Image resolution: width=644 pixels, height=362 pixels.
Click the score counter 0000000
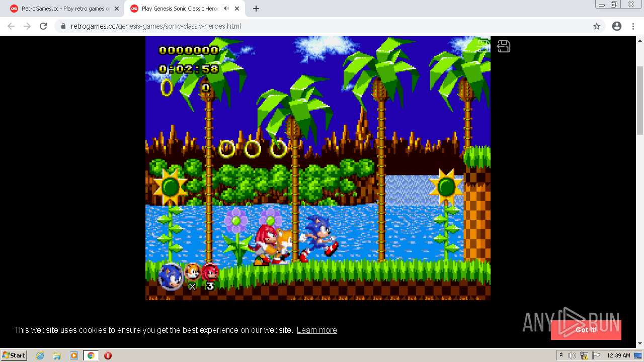pyautogui.click(x=189, y=50)
